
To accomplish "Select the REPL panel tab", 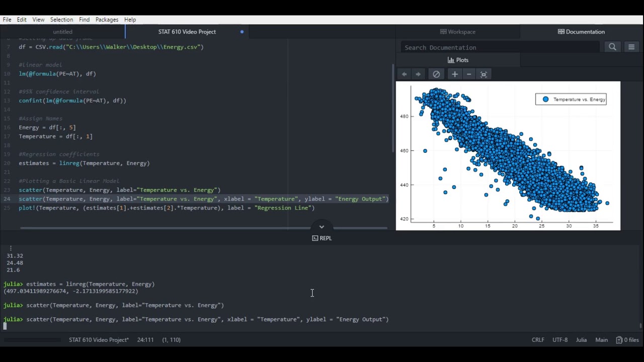I will [321, 238].
